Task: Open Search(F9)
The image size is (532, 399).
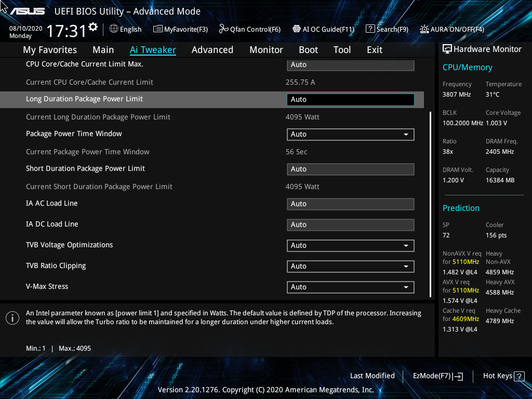Action: click(387, 29)
